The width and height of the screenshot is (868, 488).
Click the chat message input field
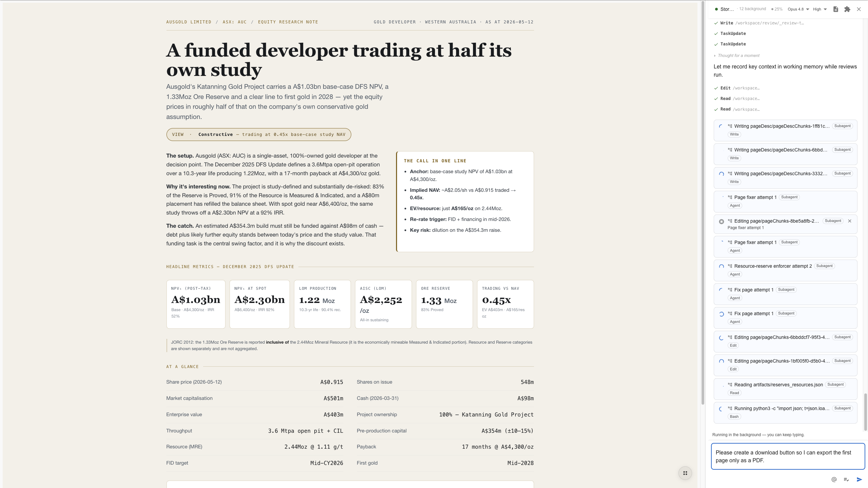coord(788,456)
